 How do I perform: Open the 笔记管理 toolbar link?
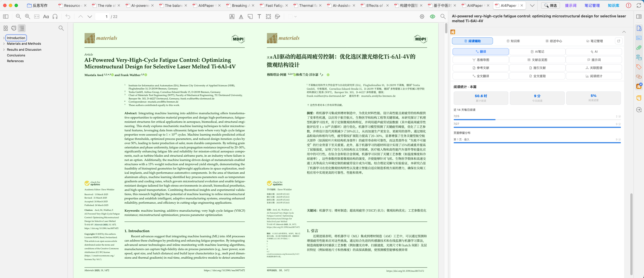tap(592, 5)
